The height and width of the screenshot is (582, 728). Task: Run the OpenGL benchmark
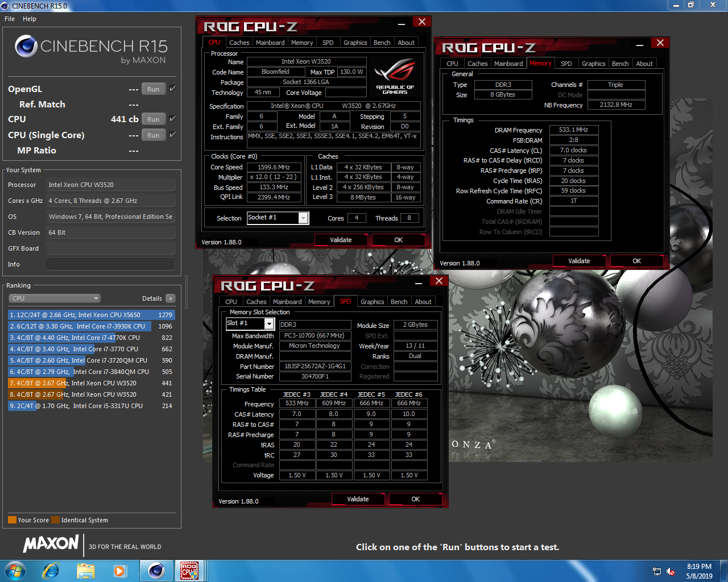tap(154, 89)
